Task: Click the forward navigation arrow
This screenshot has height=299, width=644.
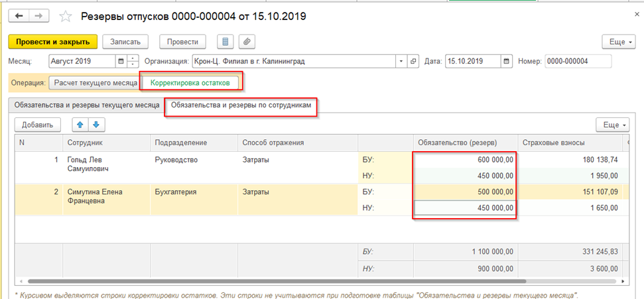Action: click(x=39, y=15)
